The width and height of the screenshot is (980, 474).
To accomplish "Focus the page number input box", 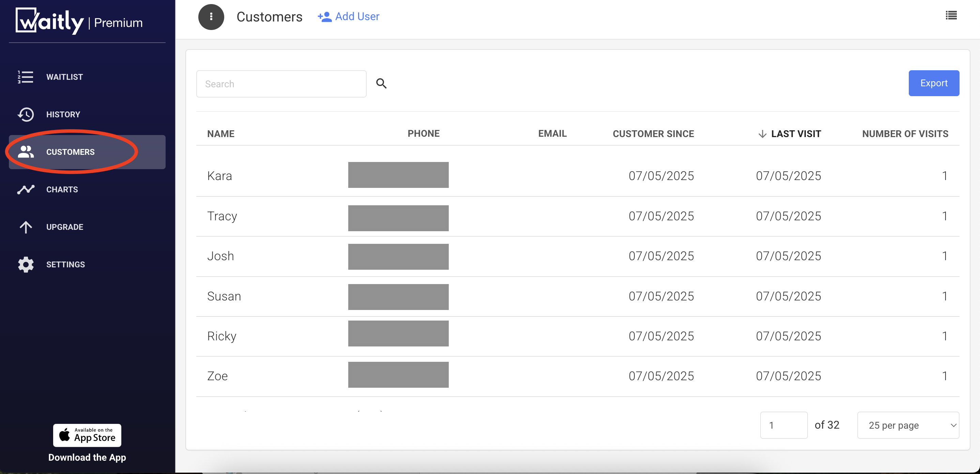I will (783, 425).
